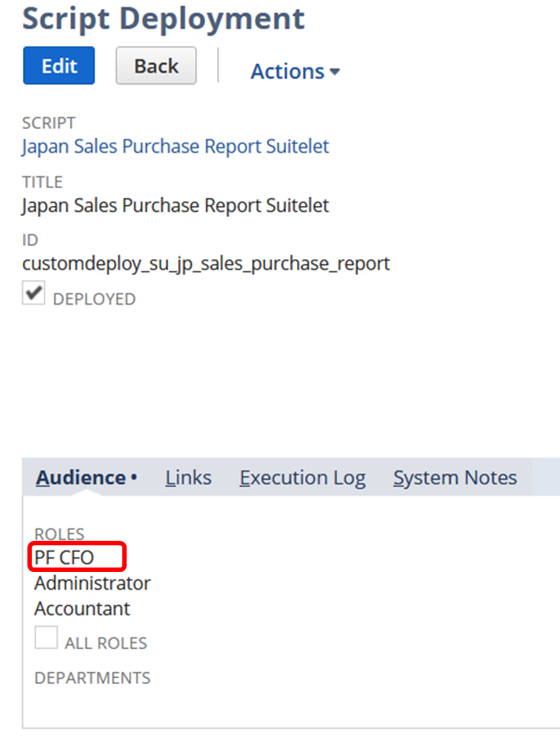Click the deployment ID text customdeploy_su_jp_sales_purchase_report
Image resolution: width=560 pixels, height=752 pixels.
coord(206,264)
